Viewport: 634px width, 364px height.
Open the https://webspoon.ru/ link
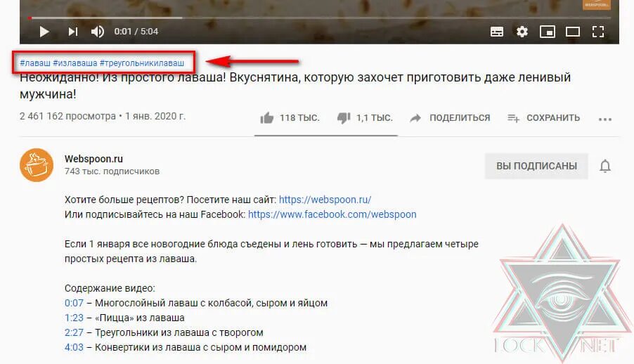pyautogui.click(x=325, y=200)
